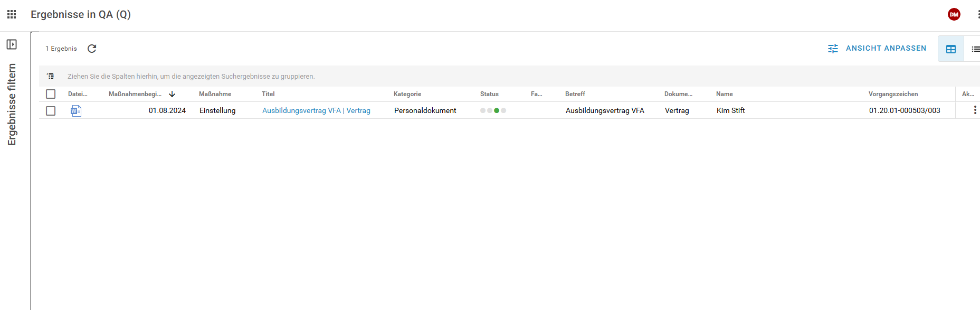980x310 pixels.
Task: Expand the filter sidebar panel icon
Action: click(12, 44)
